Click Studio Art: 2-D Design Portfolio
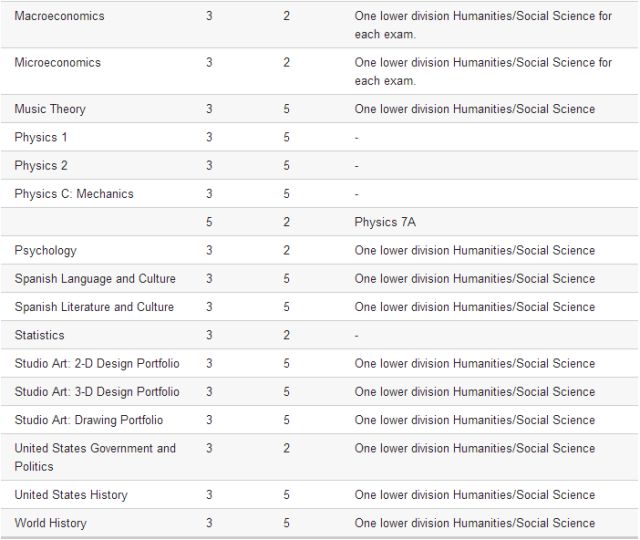 click(x=97, y=363)
